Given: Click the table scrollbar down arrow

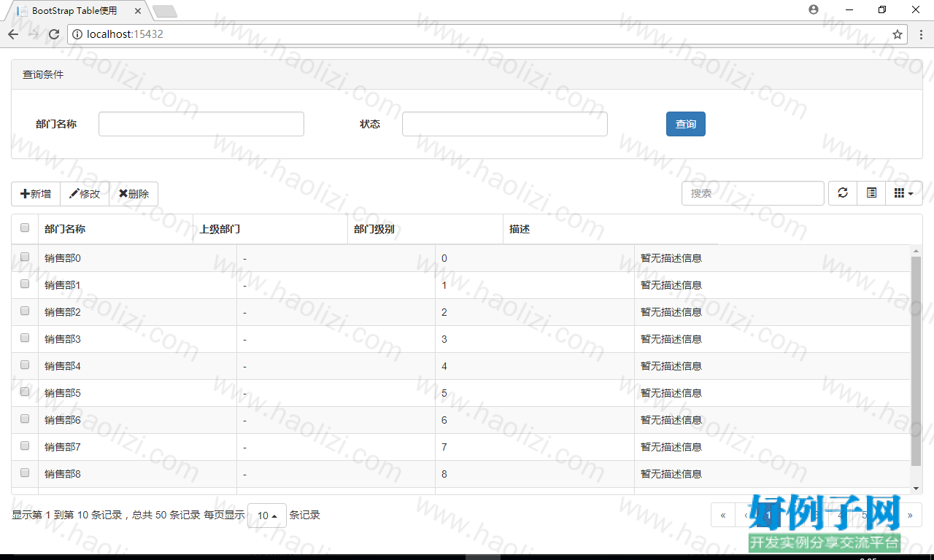Looking at the screenshot, I should (x=916, y=489).
